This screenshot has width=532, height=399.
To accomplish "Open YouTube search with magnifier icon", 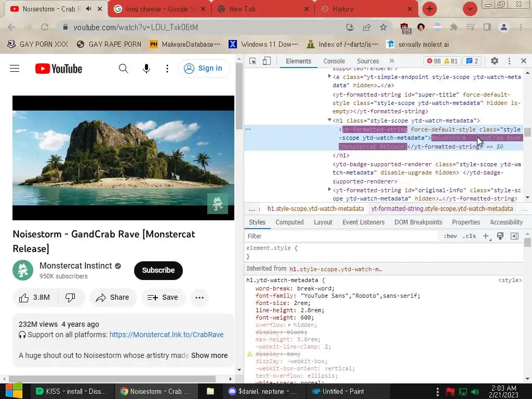I will click(x=124, y=69).
